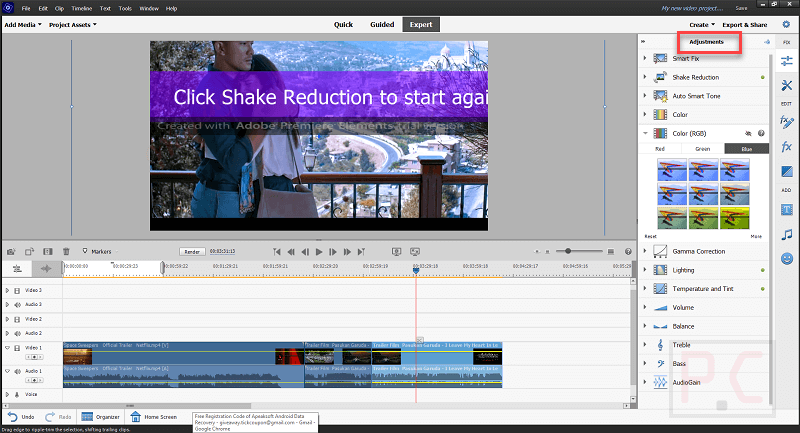Expand the Gamma Correction adjustment
Screen dimensions: 800x433
point(645,251)
